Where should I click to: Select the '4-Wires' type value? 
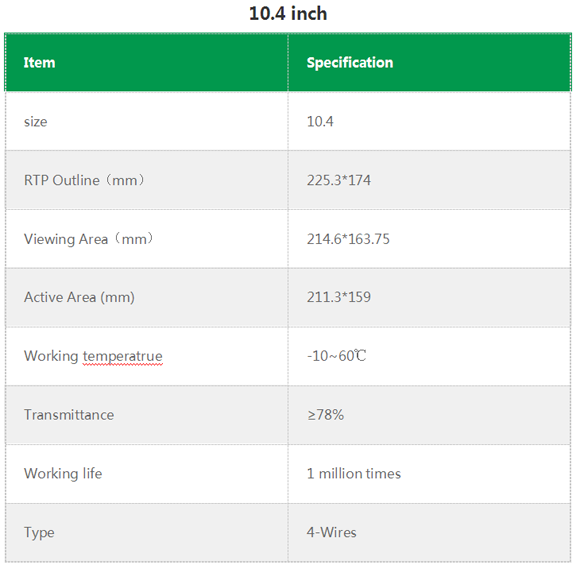pyautogui.click(x=332, y=532)
